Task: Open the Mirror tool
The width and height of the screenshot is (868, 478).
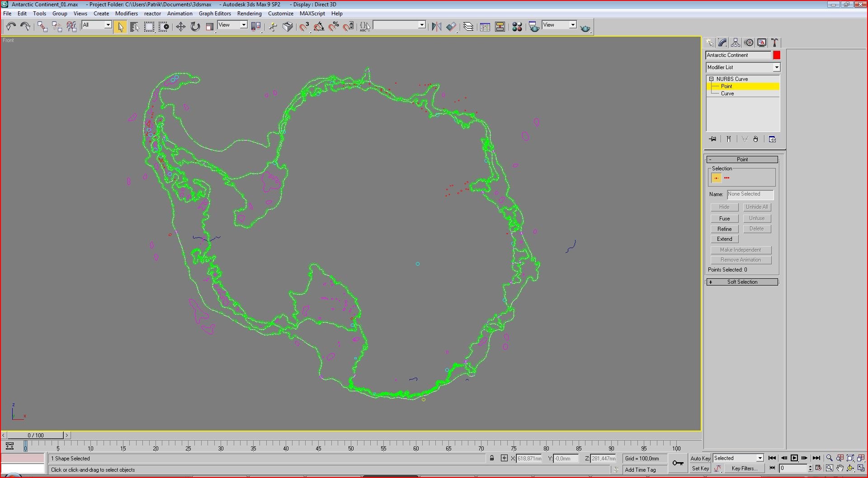Action: (436, 27)
